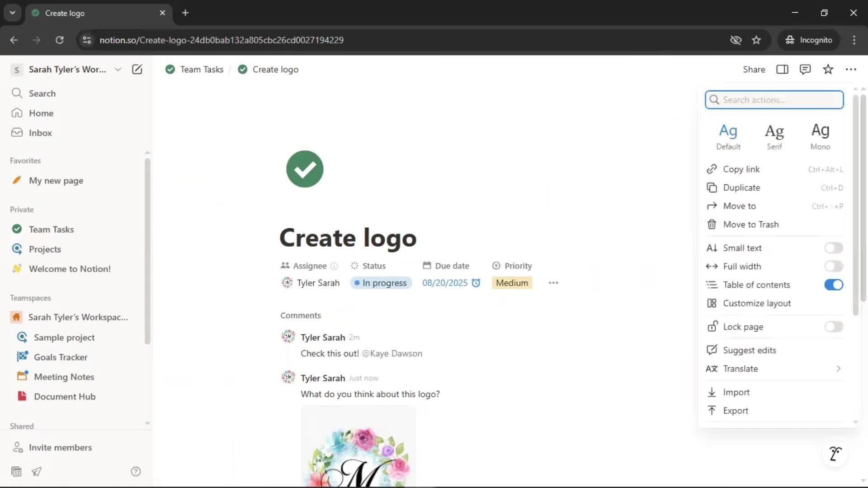
Task: Click the green checkmark page icon
Action: [x=305, y=169]
